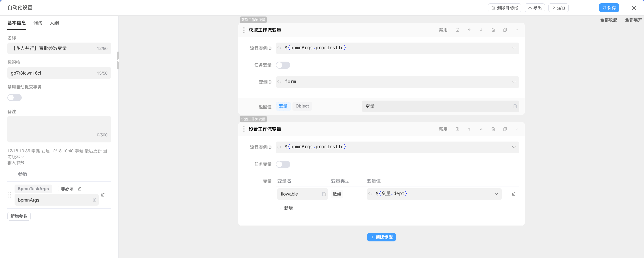Open note icon on 获取工作流变量 step

(x=457, y=30)
